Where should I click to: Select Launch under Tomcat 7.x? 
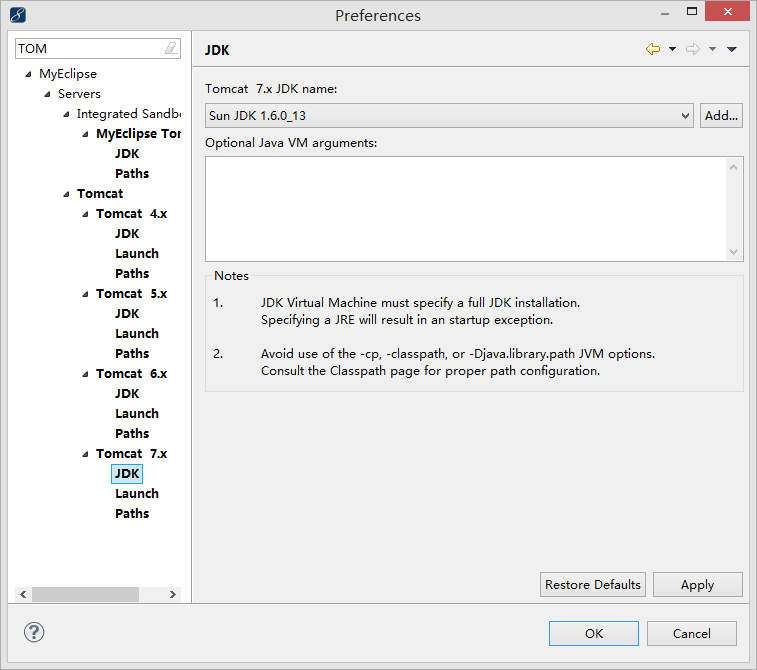click(x=137, y=494)
